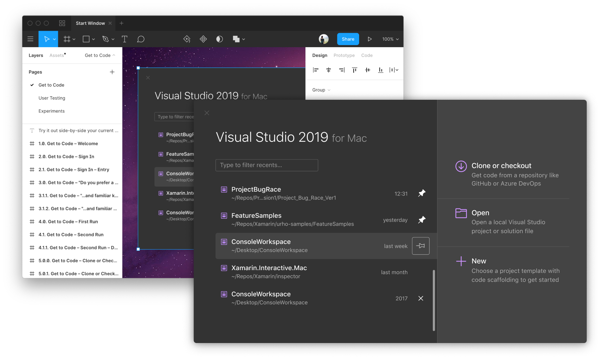The height and width of the screenshot is (364, 606).
Task: Select the Text tool
Action: point(124,39)
